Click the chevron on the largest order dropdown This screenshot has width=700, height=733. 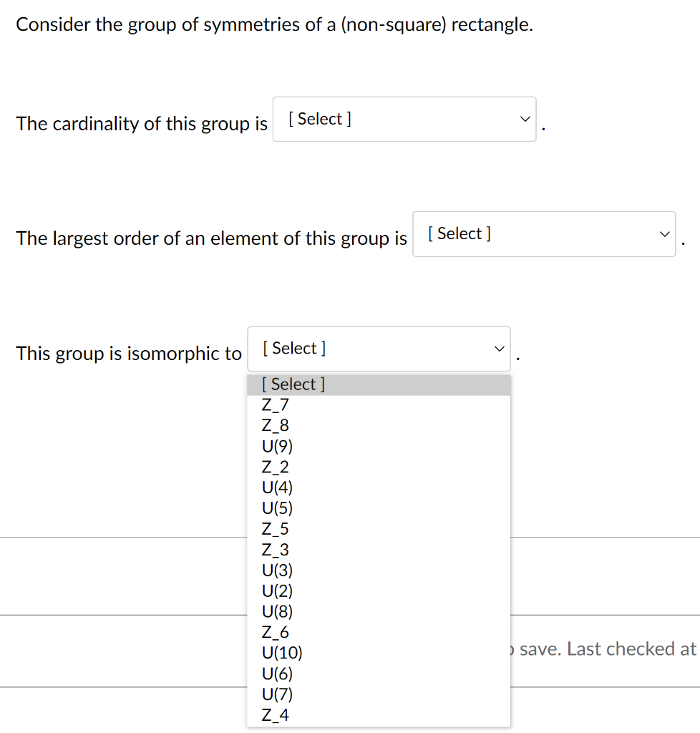coord(664,233)
